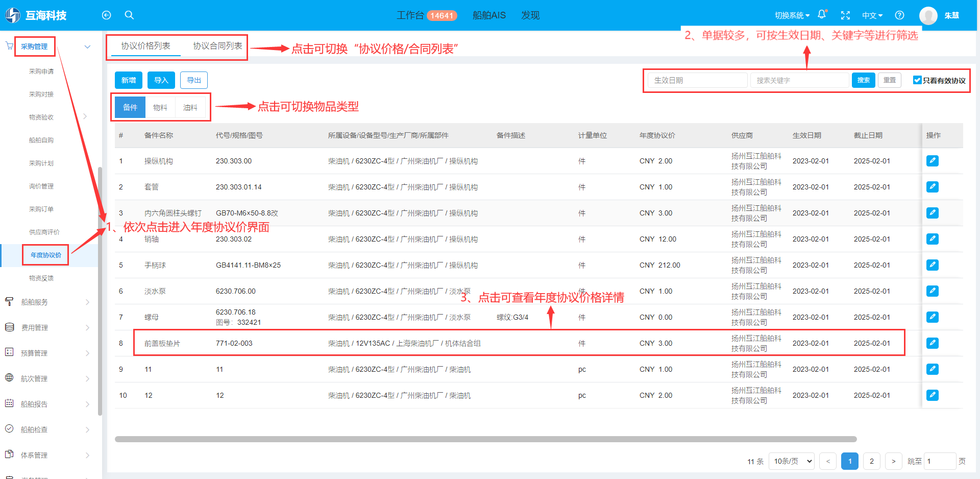Collapse the 采购管理 menu chevron
The height and width of the screenshot is (479, 980).
pos(87,46)
